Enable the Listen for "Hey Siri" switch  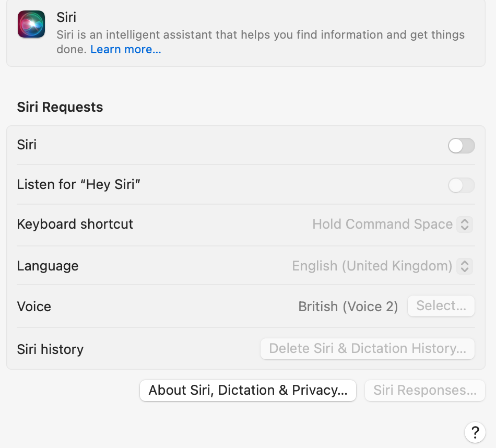(x=461, y=185)
